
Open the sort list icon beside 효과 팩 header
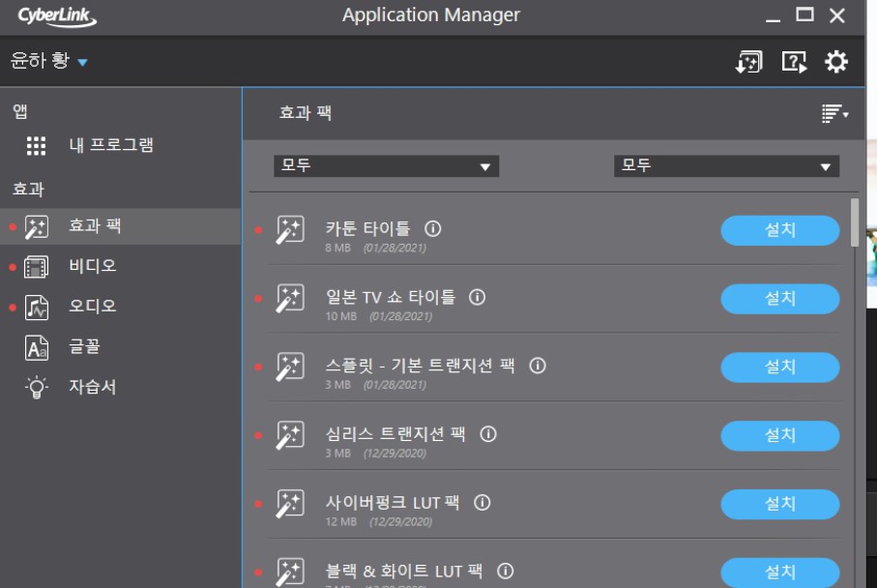pyautogui.click(x=835, y=113)
